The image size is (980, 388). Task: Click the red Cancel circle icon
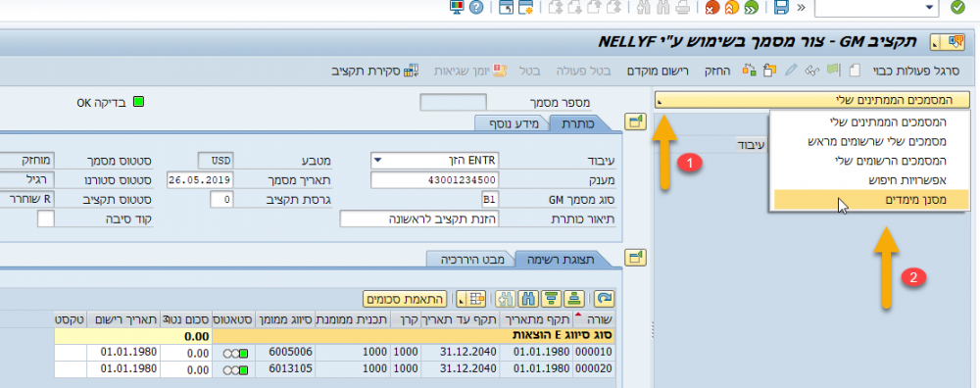coord(711,8)
